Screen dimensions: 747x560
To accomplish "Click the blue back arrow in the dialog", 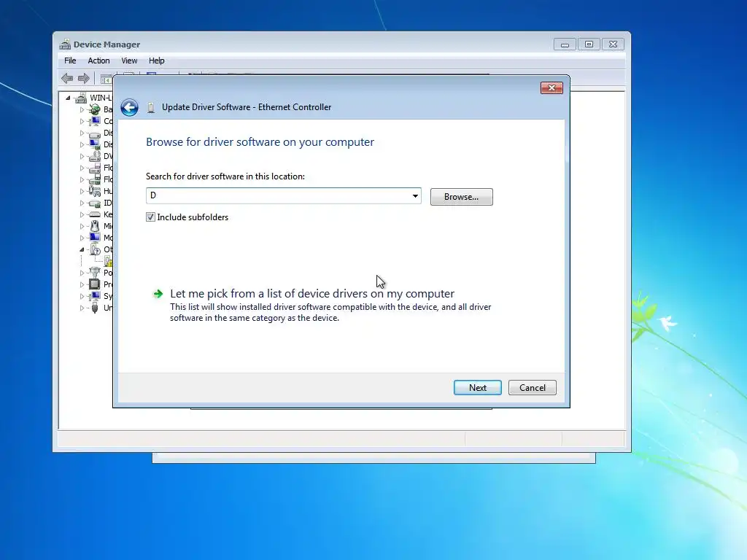I will click(129, 108).
